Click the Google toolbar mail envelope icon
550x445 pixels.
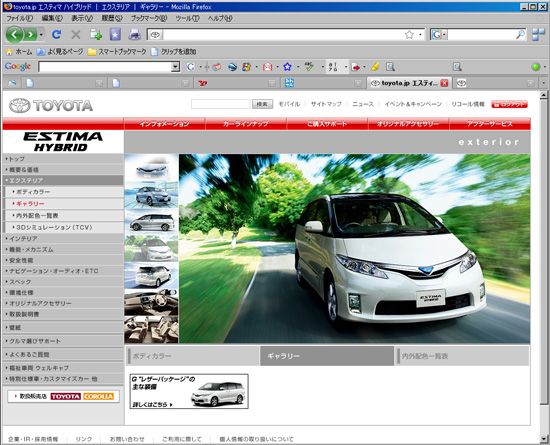267,67
